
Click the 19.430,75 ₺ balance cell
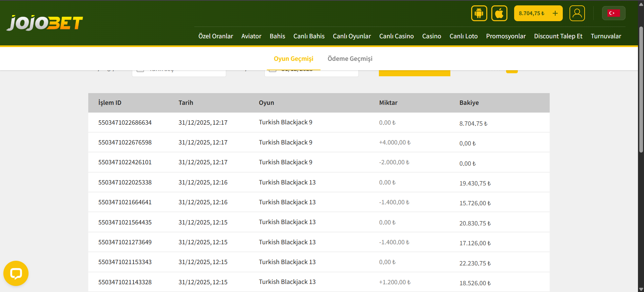pyautogui.click(x=475, y=183)
